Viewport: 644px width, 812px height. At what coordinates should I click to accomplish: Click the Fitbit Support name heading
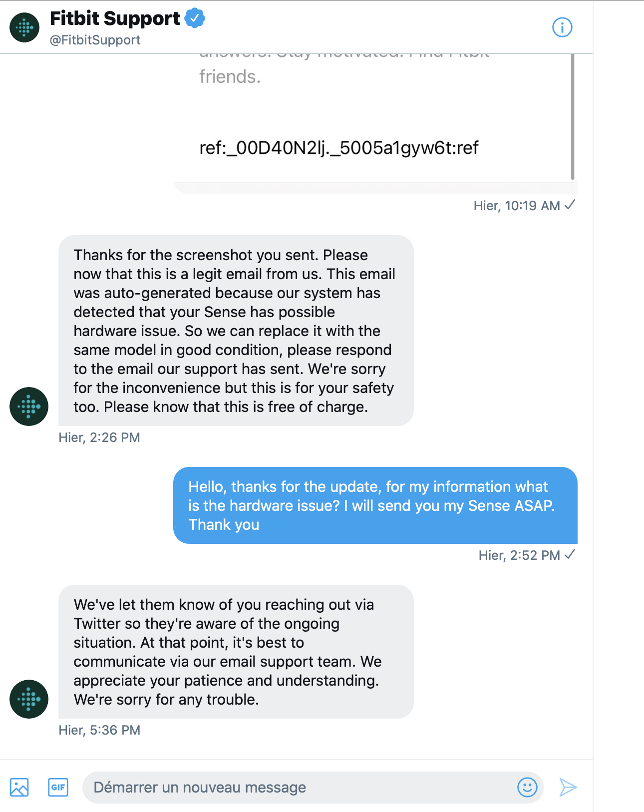tap(115, 18)
